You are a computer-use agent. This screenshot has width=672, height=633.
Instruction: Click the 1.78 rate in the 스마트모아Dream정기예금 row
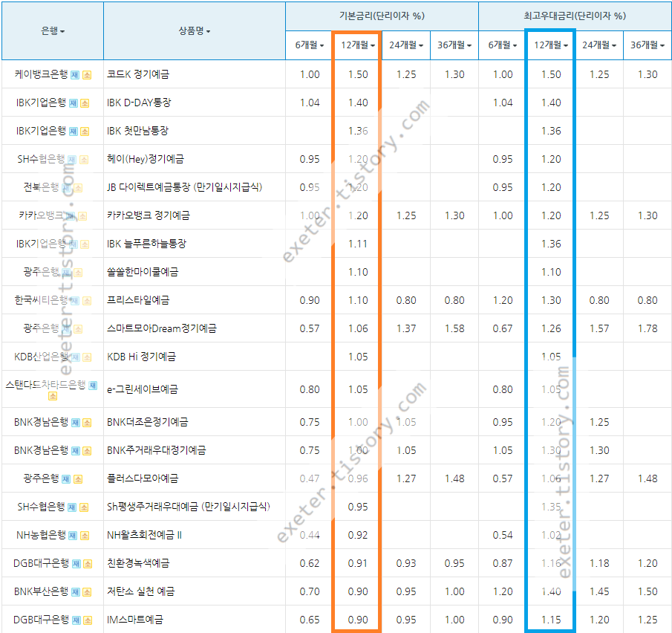tap(647, 328)
